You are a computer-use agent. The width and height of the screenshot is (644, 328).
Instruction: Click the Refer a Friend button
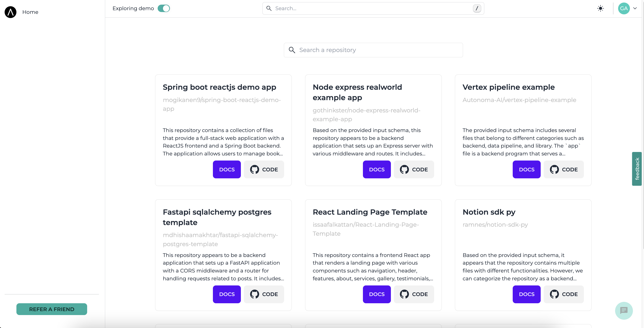[x=52, y=309]
